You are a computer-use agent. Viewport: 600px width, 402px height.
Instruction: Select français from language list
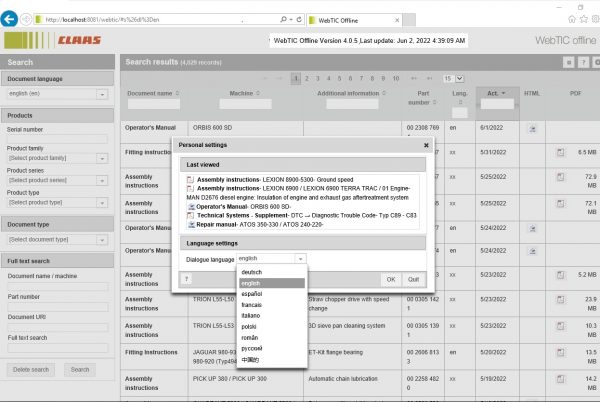coord(272,305)
